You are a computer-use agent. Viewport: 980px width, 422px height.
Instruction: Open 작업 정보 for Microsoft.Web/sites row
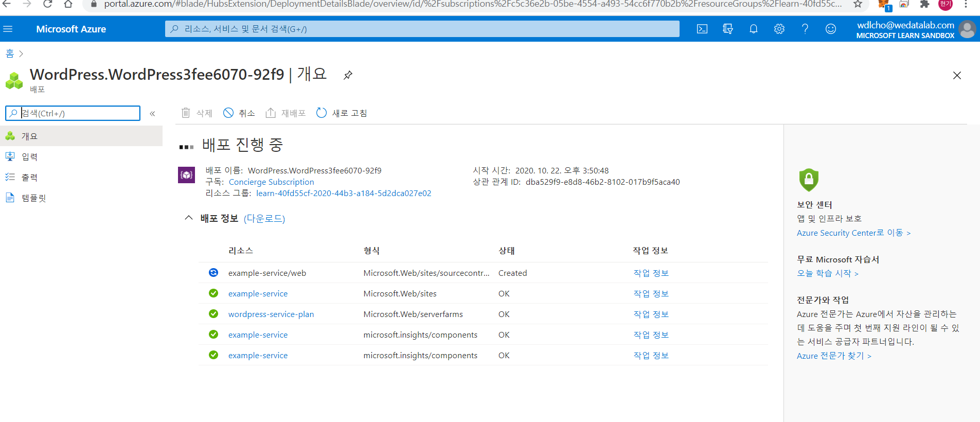651,293
